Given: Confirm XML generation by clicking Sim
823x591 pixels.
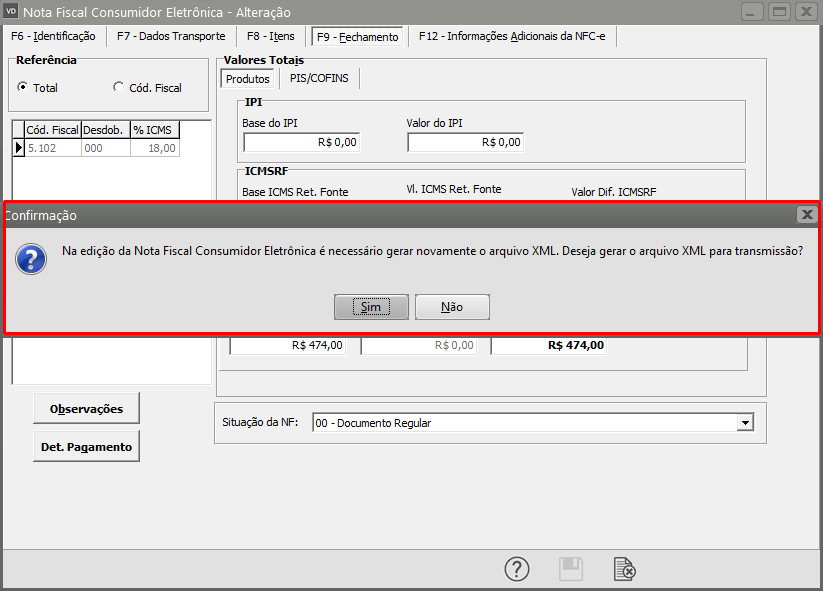Looking at the screenshot, I should 371,307.
